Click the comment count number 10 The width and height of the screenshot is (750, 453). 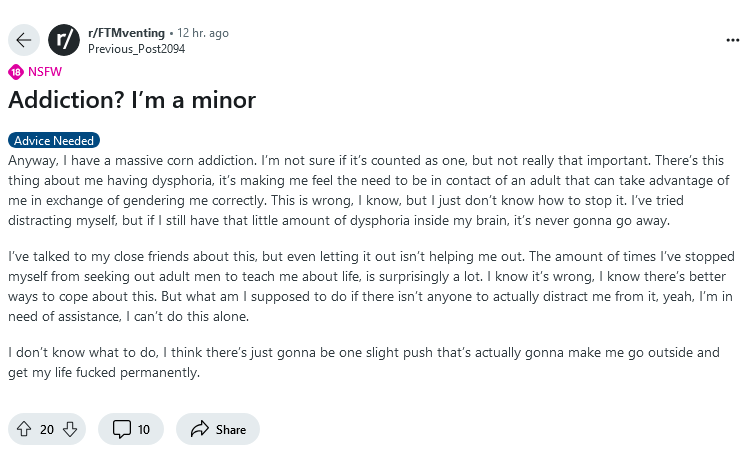click(144, 429)
